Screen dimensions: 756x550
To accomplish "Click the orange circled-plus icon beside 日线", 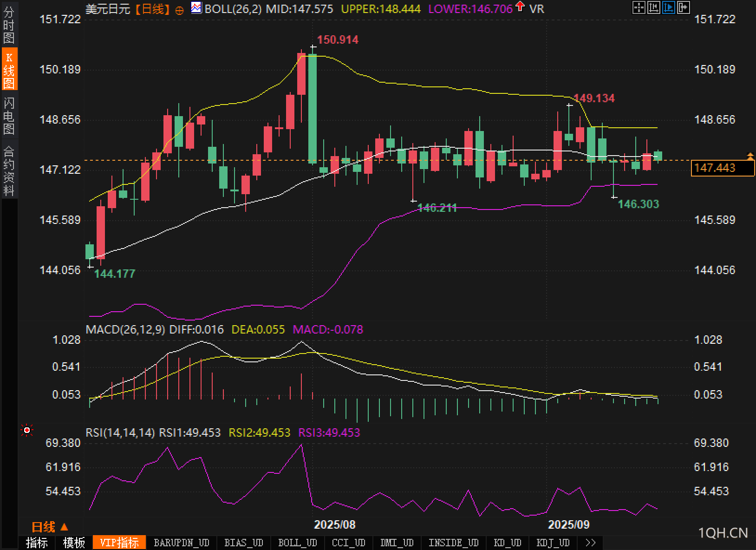I will pyautogui.click(x=180, y=10).
